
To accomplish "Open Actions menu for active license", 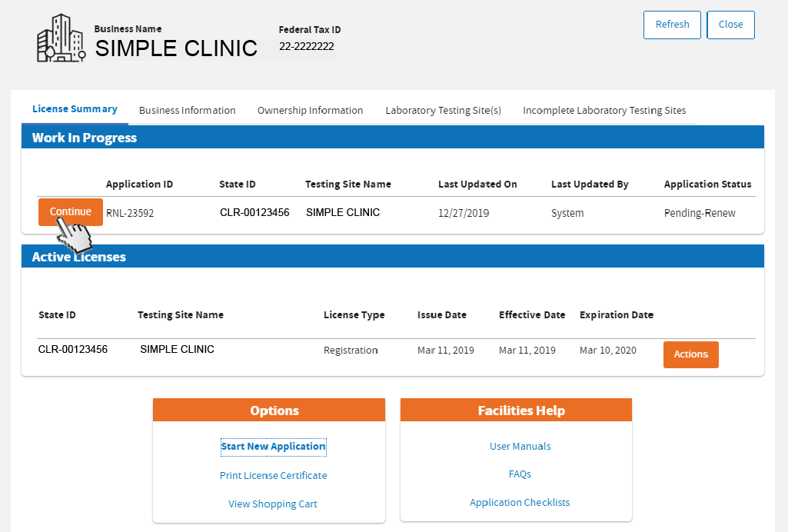I will pos(690,354).
